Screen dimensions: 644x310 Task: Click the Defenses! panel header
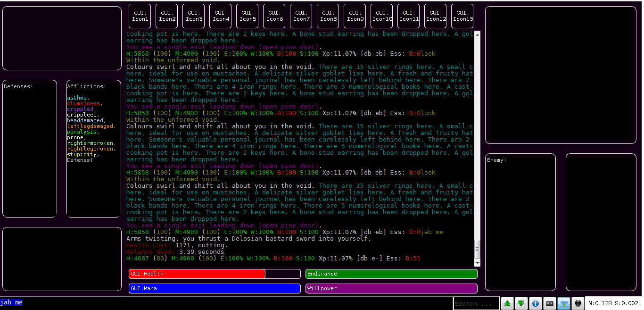[x=18, y=87]
